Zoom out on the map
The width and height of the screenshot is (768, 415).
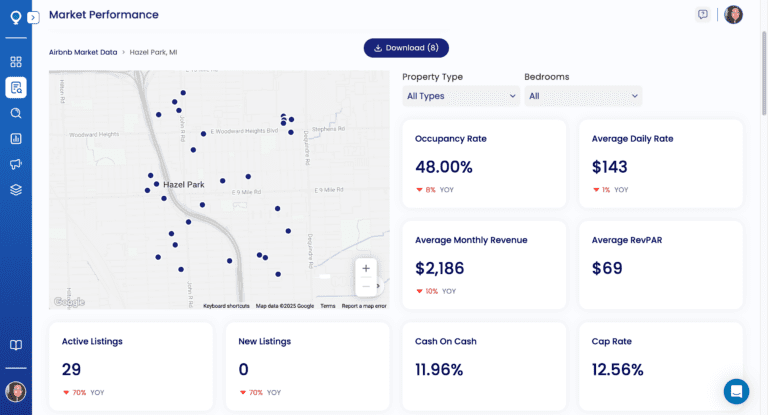point(366,287)
